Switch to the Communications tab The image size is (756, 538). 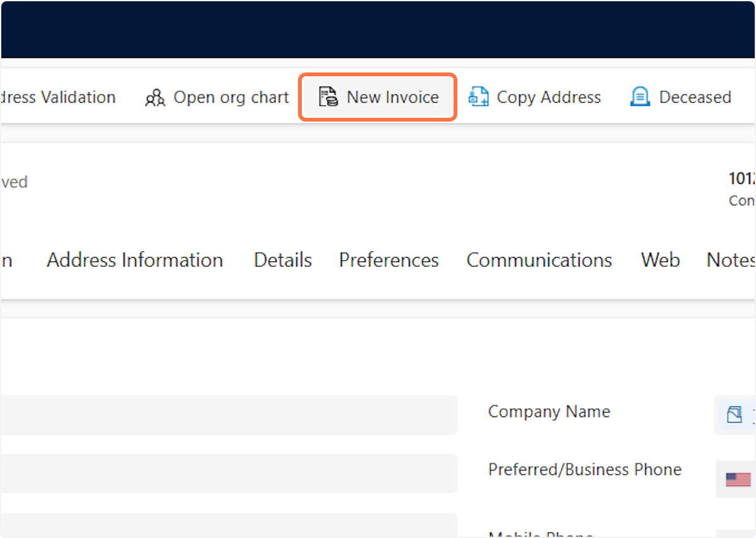[539, 260]
